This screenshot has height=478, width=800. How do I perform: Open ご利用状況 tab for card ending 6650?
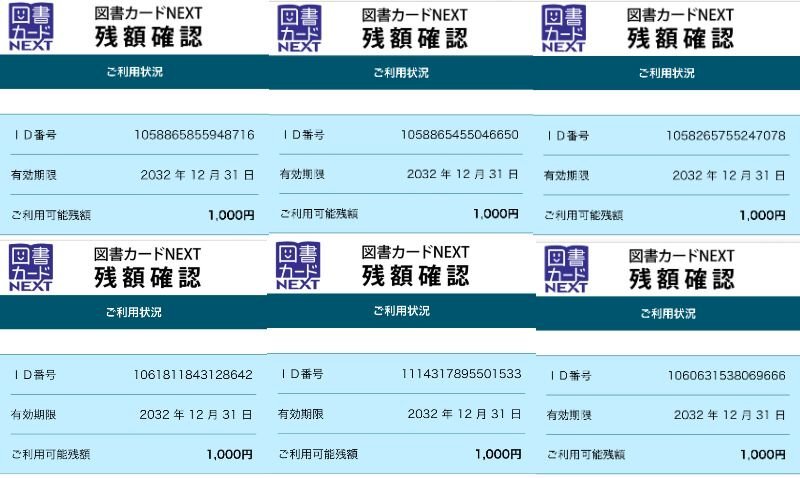(x=401, y=73)
